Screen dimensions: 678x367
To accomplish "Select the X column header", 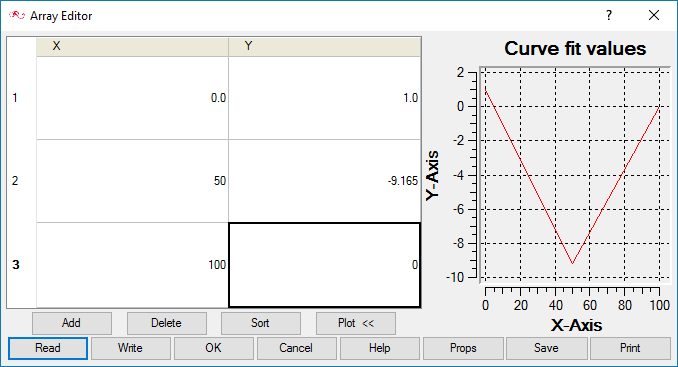I will pos(132,46).
